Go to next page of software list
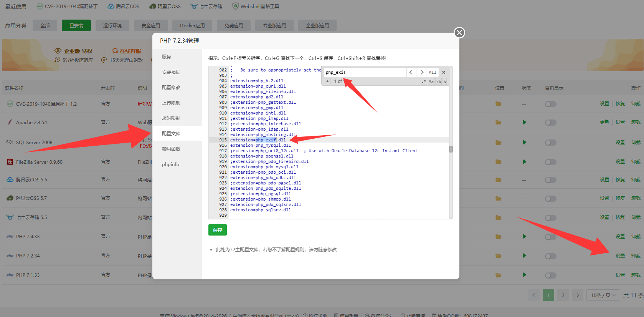 [578, 295]
